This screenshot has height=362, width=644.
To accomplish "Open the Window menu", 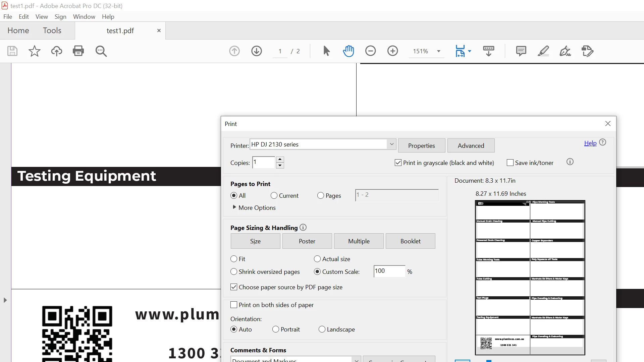I will coord(84,17).
